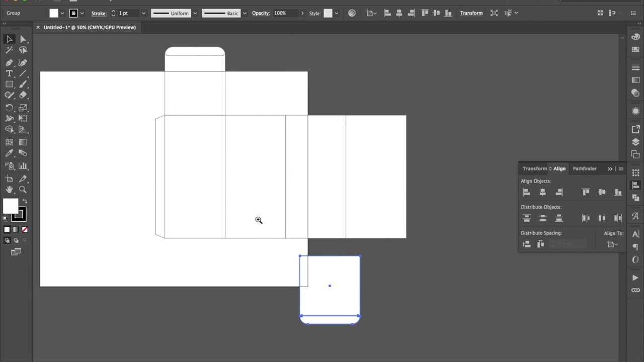Switch to the Pathfinder panel tab
This screenshot has height=362, width=644.
pyautogui.click(x=584, y=168)
